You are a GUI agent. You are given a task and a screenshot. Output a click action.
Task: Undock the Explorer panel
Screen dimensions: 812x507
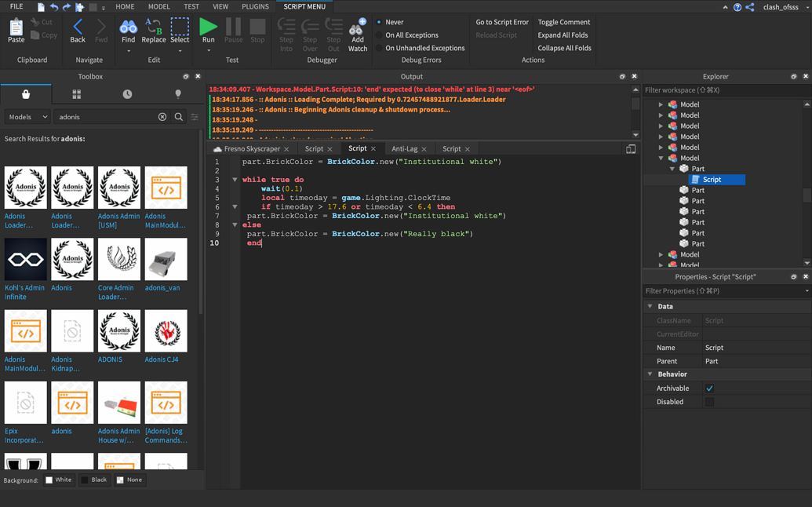[x=794, y=76]
